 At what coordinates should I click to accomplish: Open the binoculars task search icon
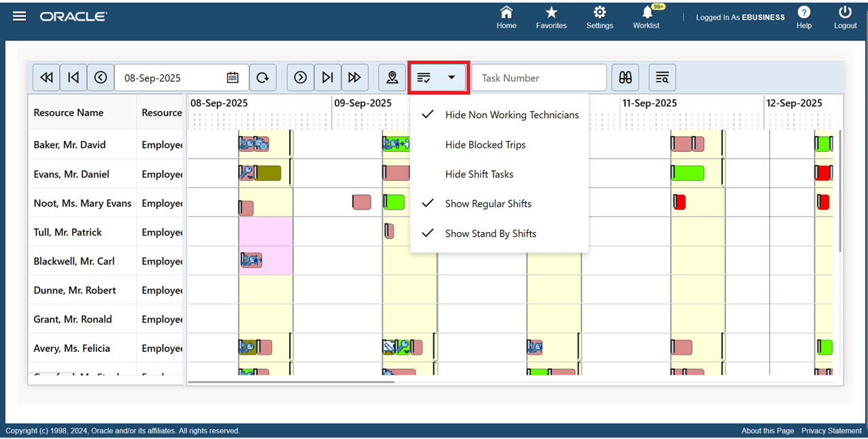coord(625,77)
